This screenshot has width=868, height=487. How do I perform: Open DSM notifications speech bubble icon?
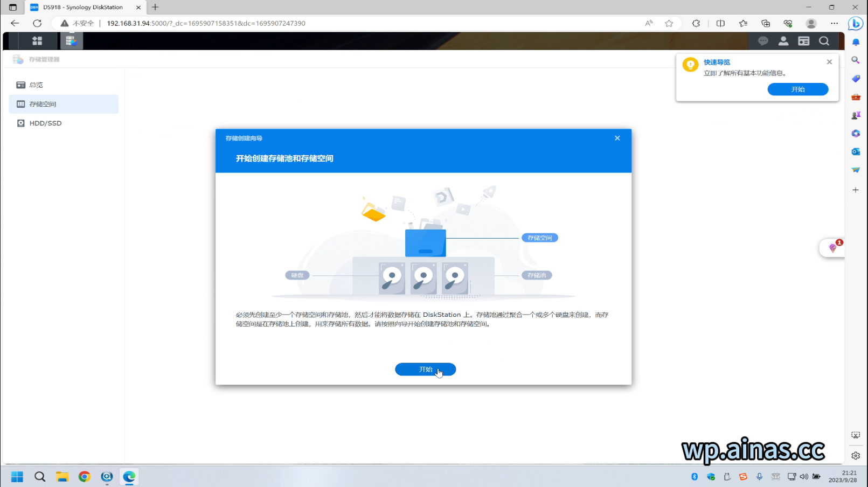point(763,40)
